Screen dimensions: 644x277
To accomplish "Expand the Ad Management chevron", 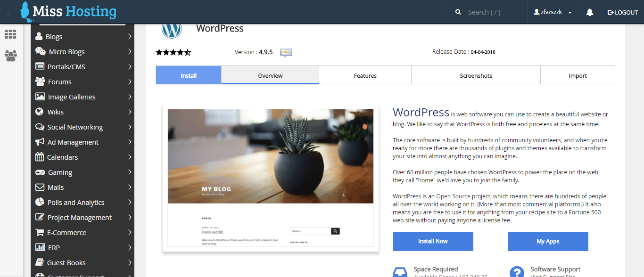I will click(130, 142).
